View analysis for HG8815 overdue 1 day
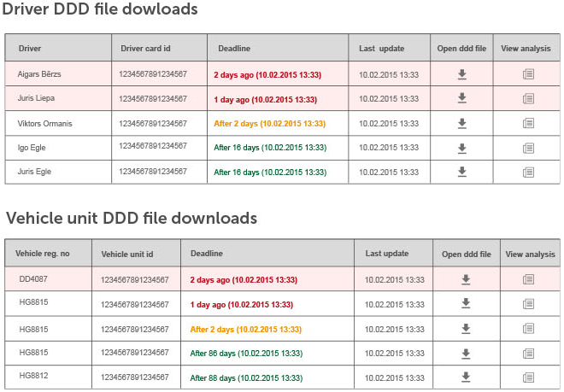Viewport: 564px width, 392px height. point(529,303)
